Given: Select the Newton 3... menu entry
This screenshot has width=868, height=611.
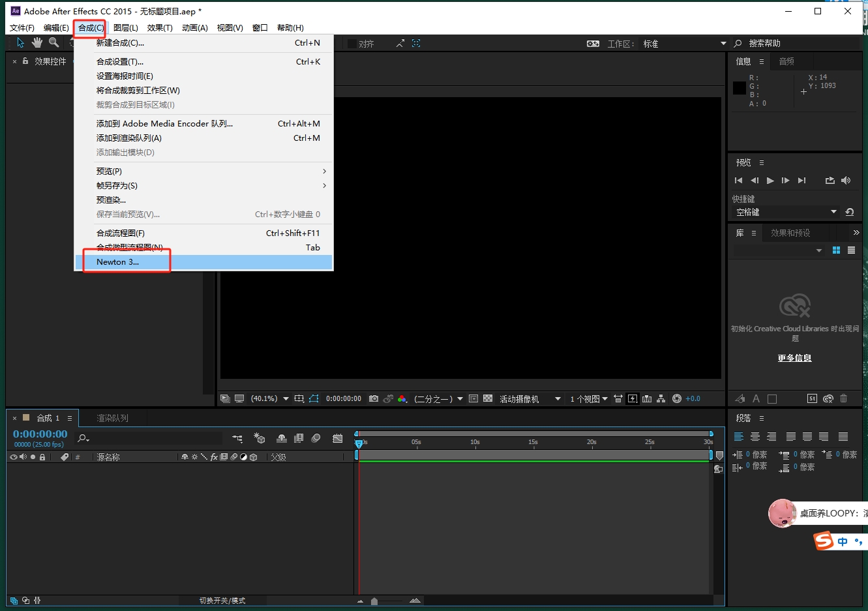Looking at the screenshot, I should (118, 261).
